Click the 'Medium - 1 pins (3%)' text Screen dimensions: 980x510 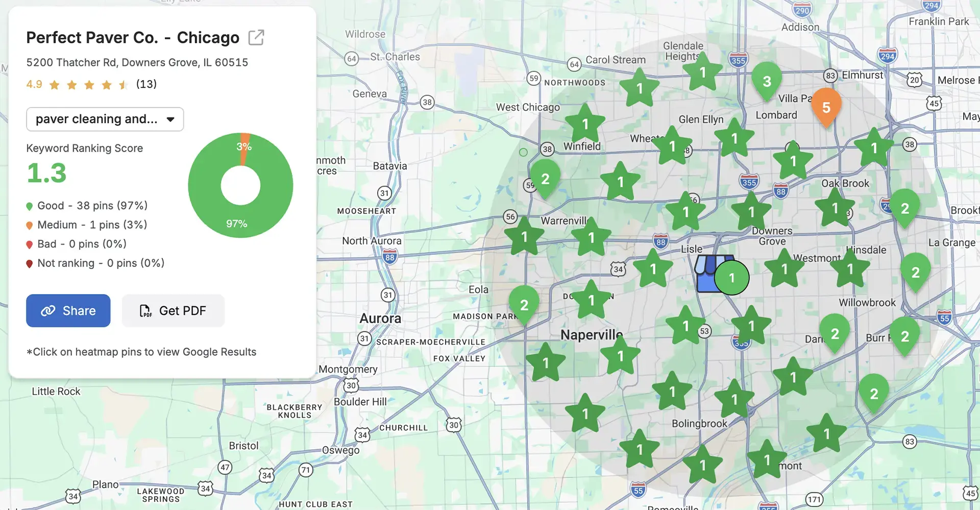(x=92, y=225)
